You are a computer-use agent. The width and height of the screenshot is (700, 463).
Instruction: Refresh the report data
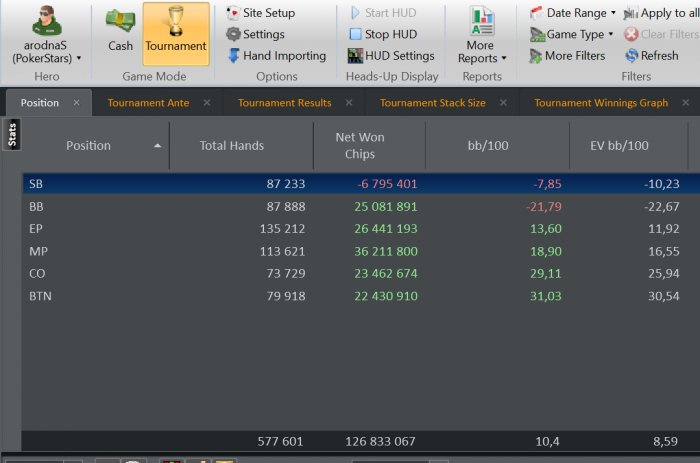point(651,56)
